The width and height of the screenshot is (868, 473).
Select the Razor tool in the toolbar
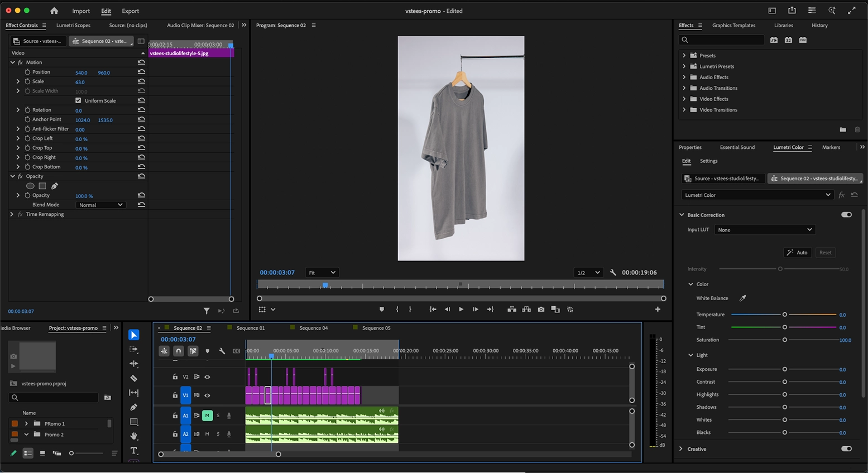pos(134,378)
